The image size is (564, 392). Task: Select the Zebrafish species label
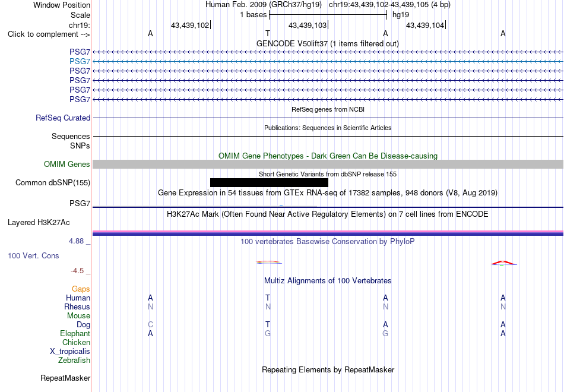[x=74, y=360]
